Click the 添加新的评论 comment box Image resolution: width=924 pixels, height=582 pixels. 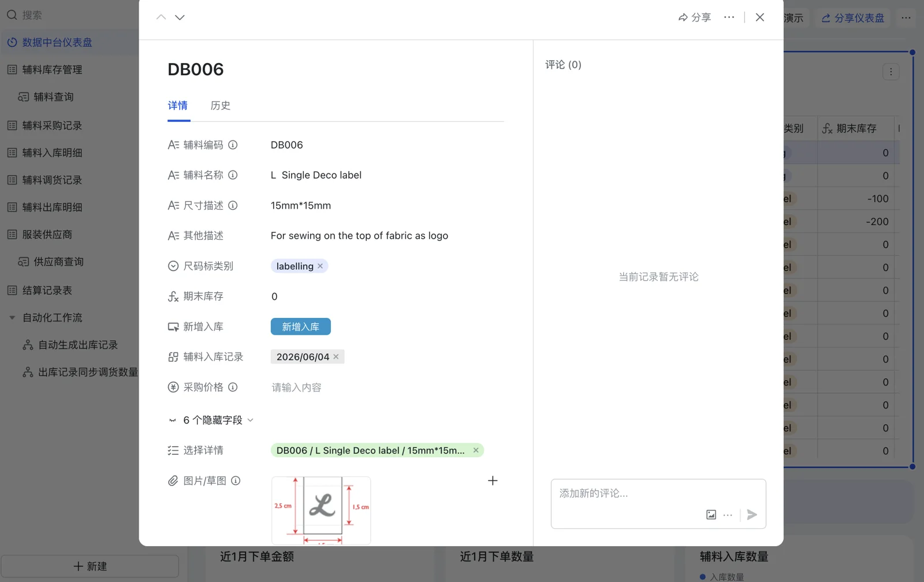pyautogui.click(x=658, y=494)
